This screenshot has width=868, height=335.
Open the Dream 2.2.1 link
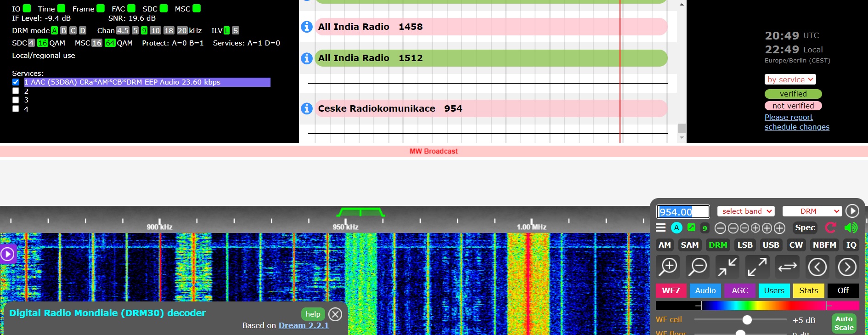tap(304, 325)
